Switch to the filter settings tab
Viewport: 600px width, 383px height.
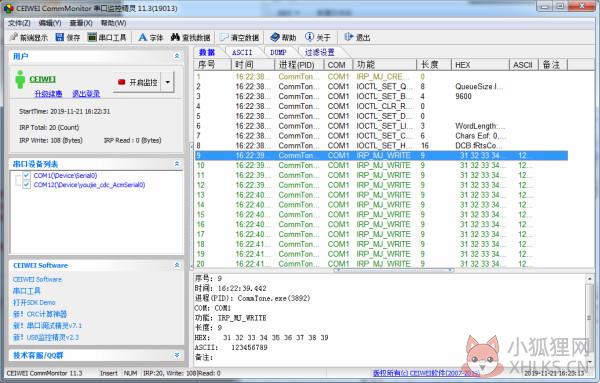pos(320,52)
